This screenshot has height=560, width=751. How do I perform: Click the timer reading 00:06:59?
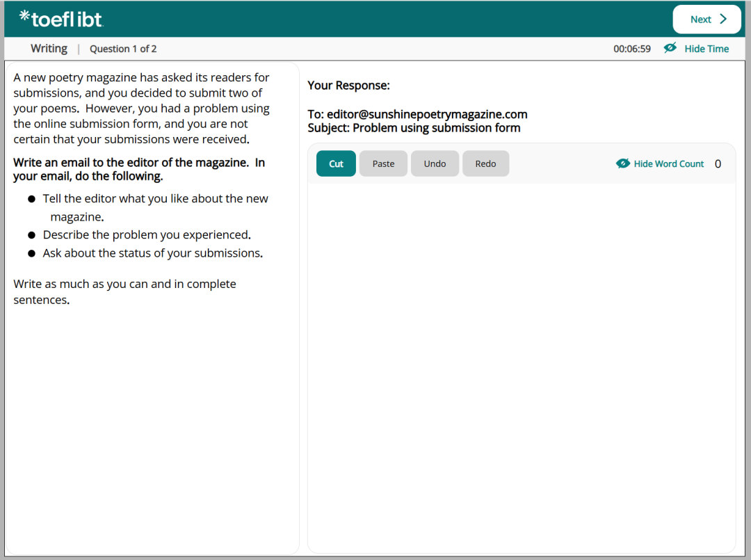[631, 49]
